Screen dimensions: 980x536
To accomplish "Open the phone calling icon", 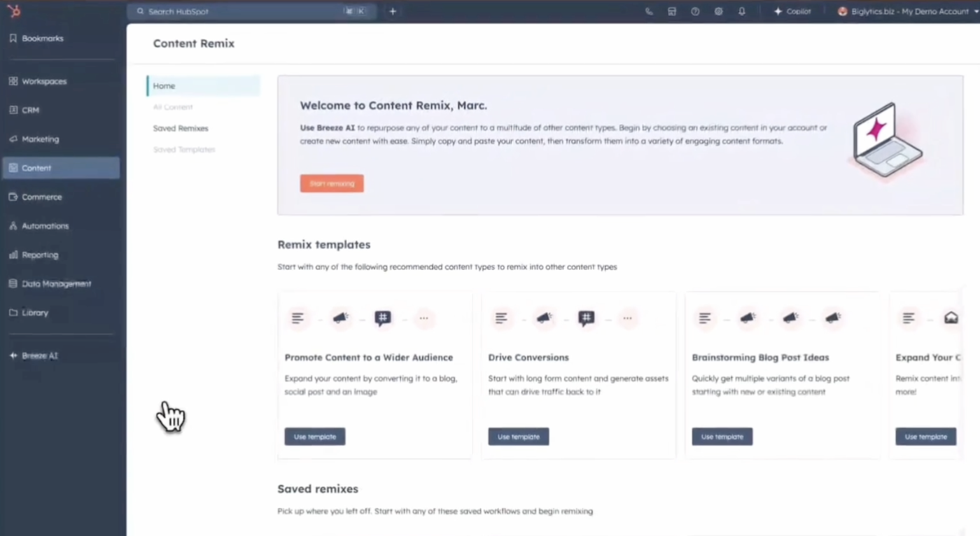I will point(648,11).
